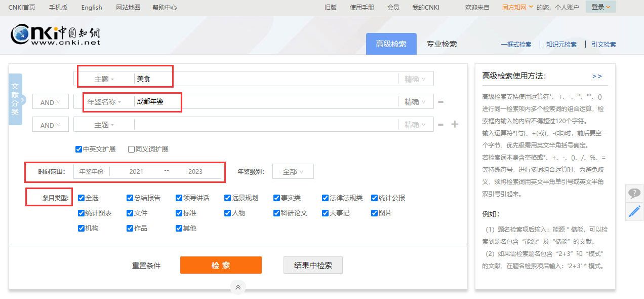This screenshot has width=644, height=299.
Task: Select the 高级检索 tab
Action: 391,44
